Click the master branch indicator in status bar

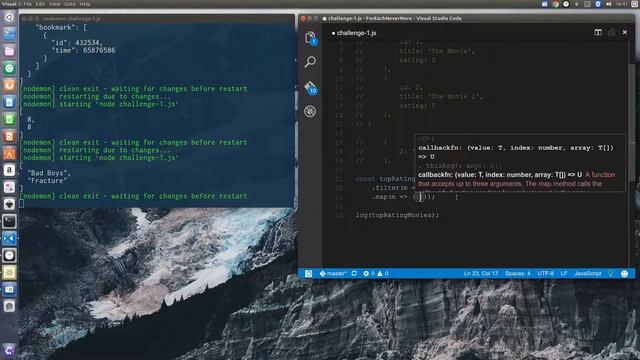click(333, 273)
